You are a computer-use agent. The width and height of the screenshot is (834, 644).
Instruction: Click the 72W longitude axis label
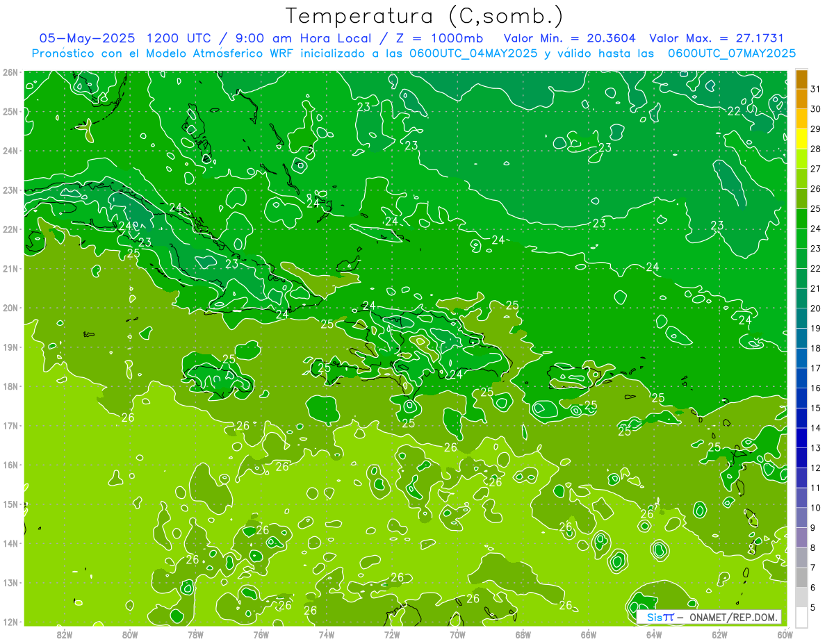click(392, 634)
